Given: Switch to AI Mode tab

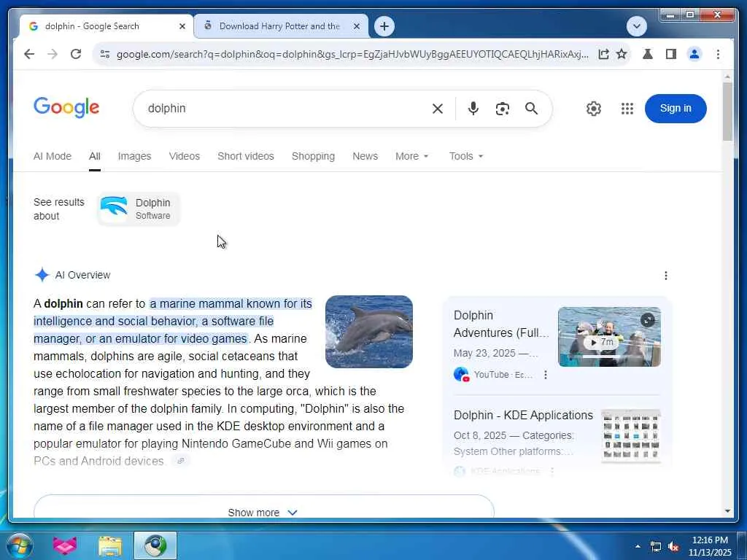Looking at the screenshot, I should click(53, 156).
